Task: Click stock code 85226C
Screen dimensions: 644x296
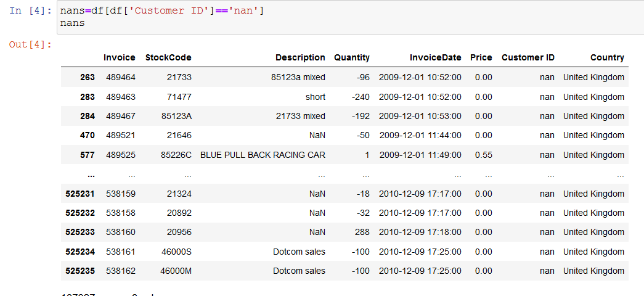Action: tap(176, 155)
